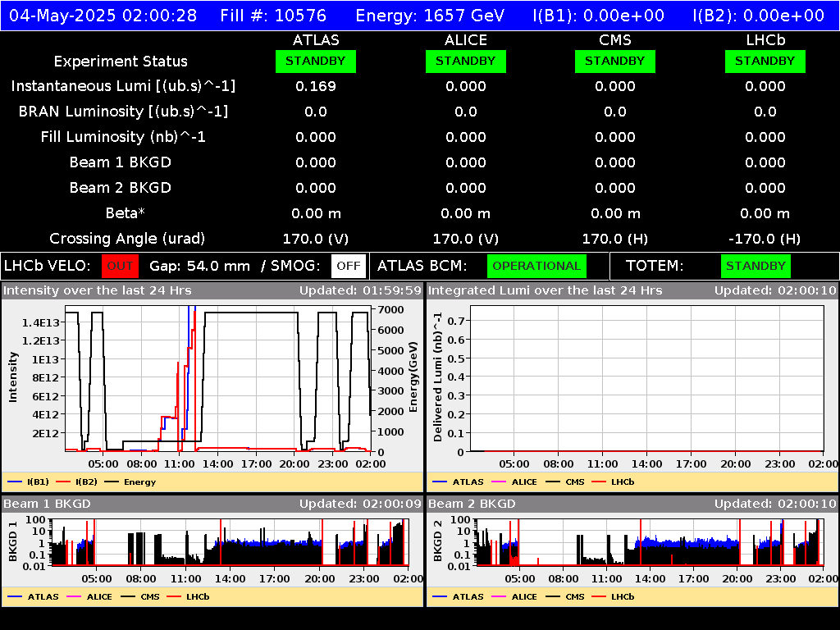The height and width of the screenshot is (630, 840).
Task: Click the SMOG OFF indicator
Action: click(x=349, y=267)
